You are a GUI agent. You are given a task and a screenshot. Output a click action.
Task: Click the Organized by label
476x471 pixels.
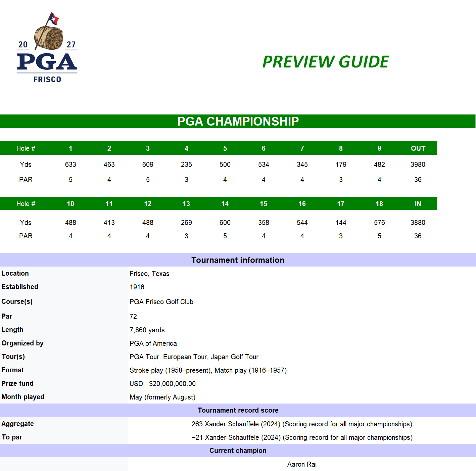pyautogui.click(x=22, y=343)
